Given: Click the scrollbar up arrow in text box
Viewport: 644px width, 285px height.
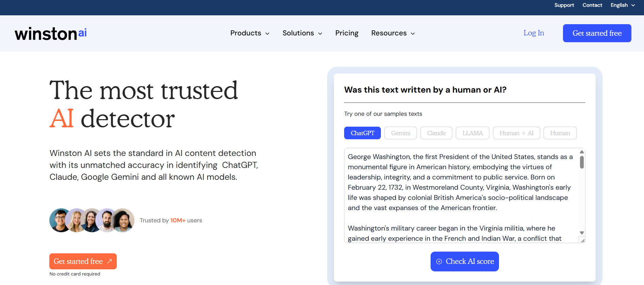Looking at the screenshot, I should 582,152.
